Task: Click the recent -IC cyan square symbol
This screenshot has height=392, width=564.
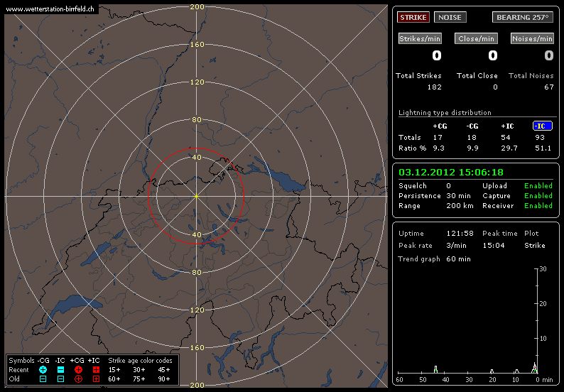Action: 60,370
